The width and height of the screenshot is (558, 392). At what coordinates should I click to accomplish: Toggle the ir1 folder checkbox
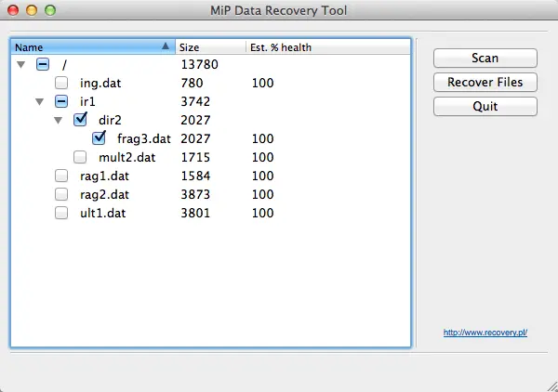click(x=61, y=101)
